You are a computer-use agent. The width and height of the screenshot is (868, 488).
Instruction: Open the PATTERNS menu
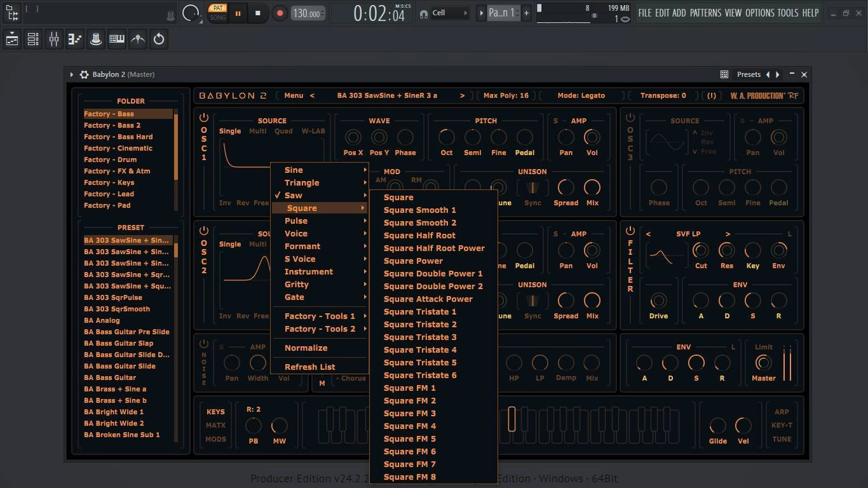(x=705, y=13)
